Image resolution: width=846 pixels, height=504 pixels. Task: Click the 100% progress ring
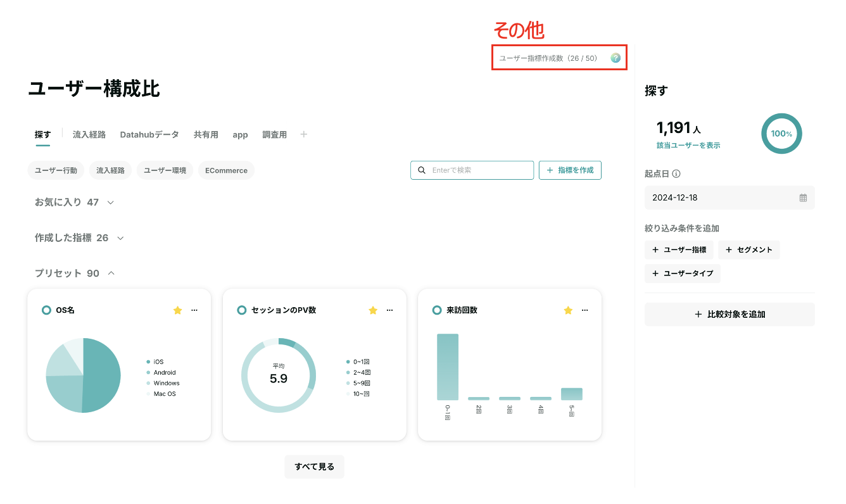781,134
